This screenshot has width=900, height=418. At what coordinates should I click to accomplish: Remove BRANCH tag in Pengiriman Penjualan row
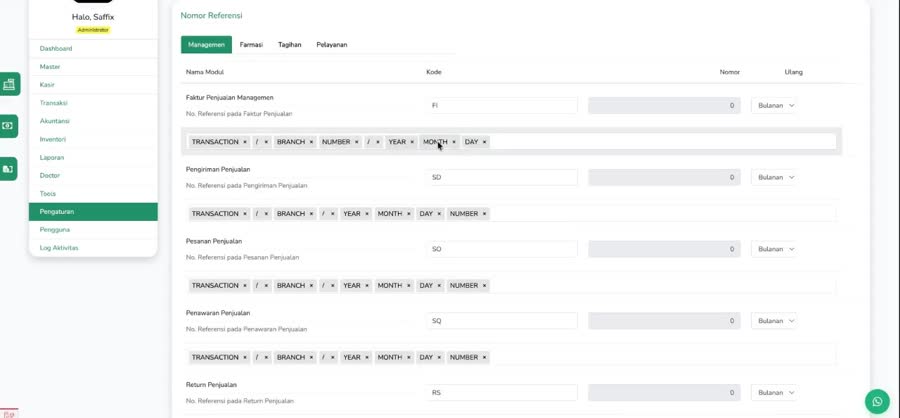[311, 214]
